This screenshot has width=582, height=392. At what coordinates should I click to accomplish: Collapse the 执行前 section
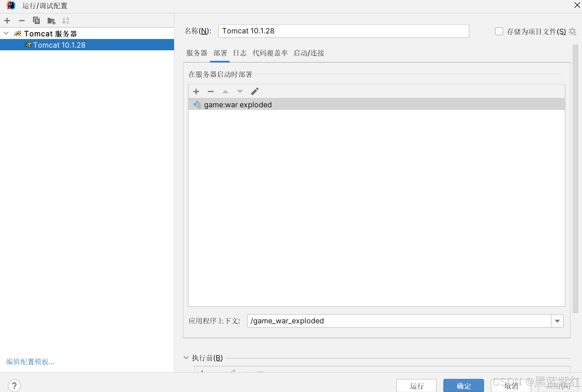[x=186, y=358]
